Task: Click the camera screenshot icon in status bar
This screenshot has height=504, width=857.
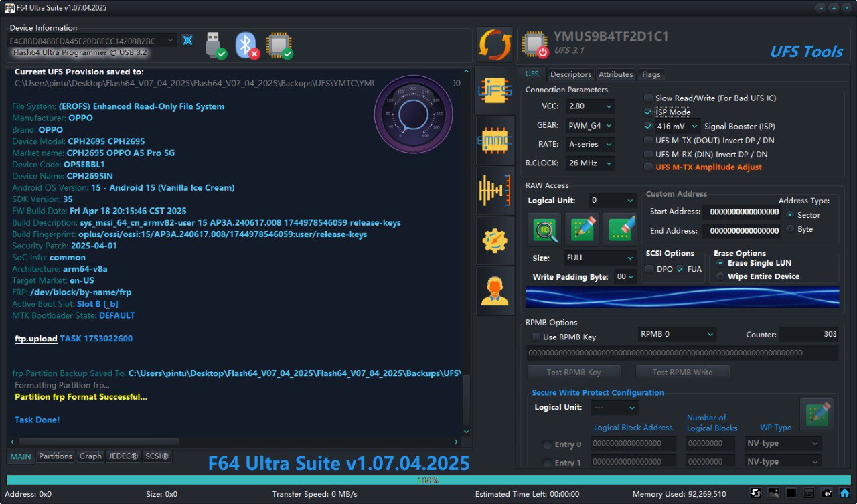Action: pyautogui.click(x=827, y=493)
